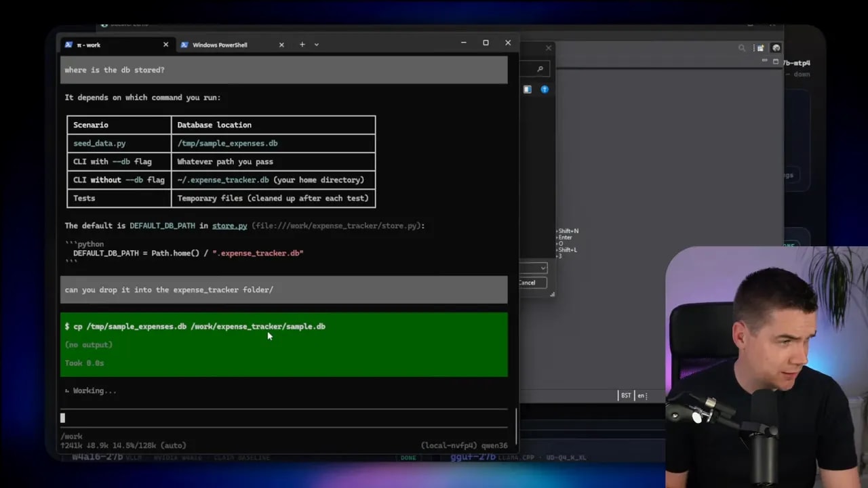Image resolution: width=868 pixels, height=488 pixels.
Task: Click the BST timezone indicator
Action: click(x=626, y=395)
